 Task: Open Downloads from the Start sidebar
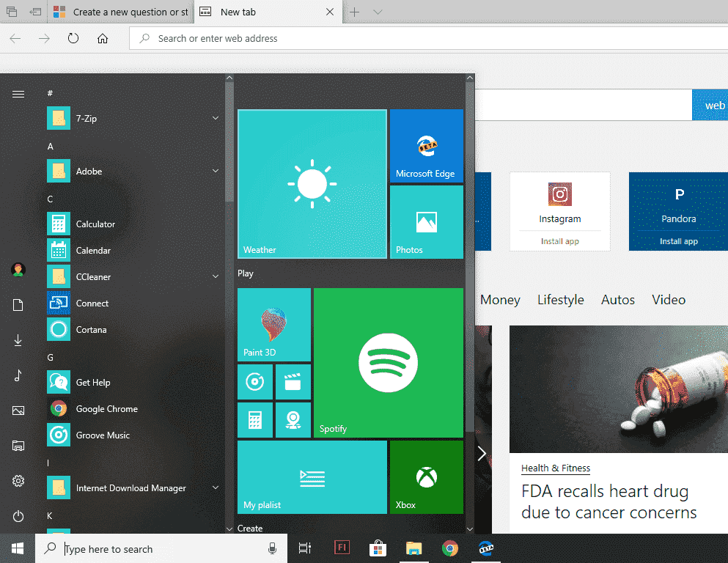click(18, 340)
